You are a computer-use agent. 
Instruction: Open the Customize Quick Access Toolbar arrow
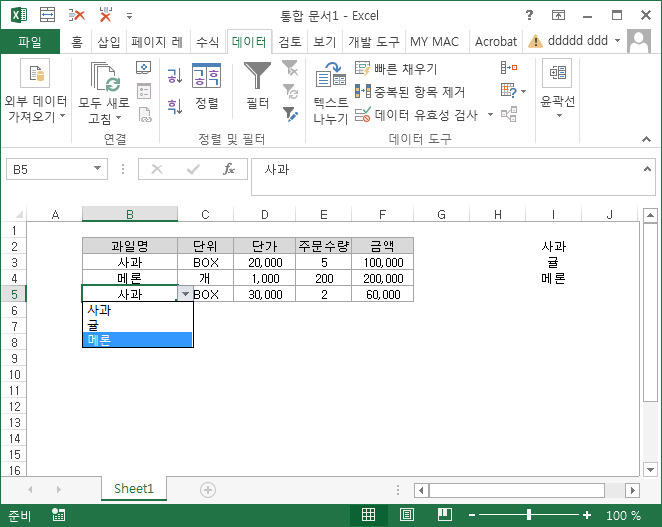(x=130, y=16)
